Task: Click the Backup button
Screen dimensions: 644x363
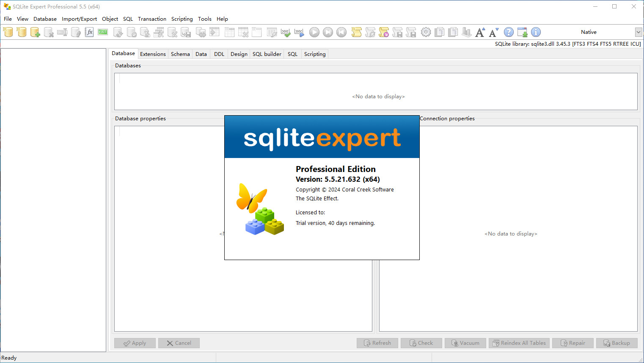Action: point(617,343)
